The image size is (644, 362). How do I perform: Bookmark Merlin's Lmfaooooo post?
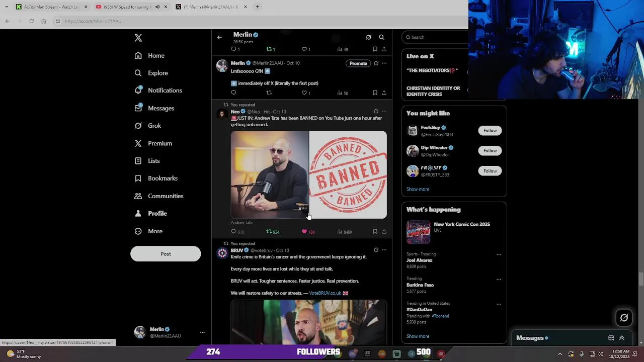click(375, 93)
